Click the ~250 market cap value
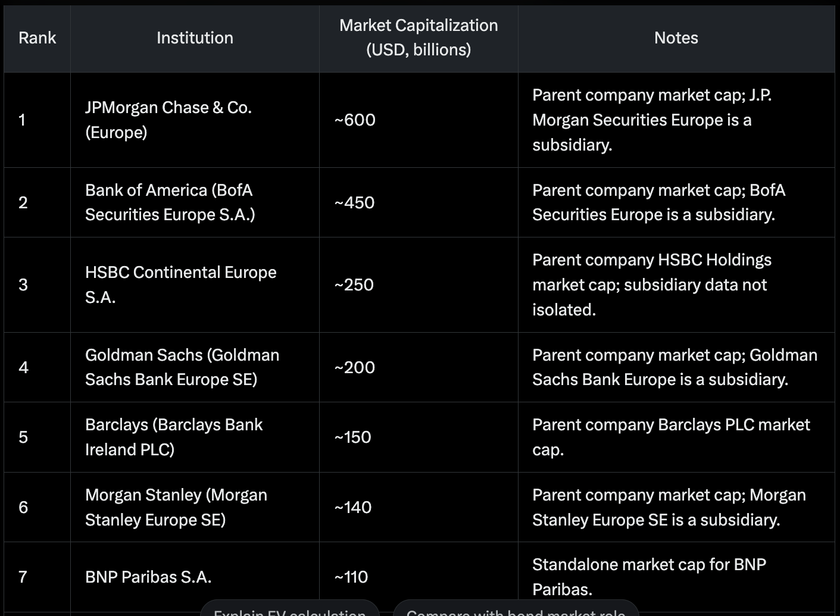 coord(354,284)
